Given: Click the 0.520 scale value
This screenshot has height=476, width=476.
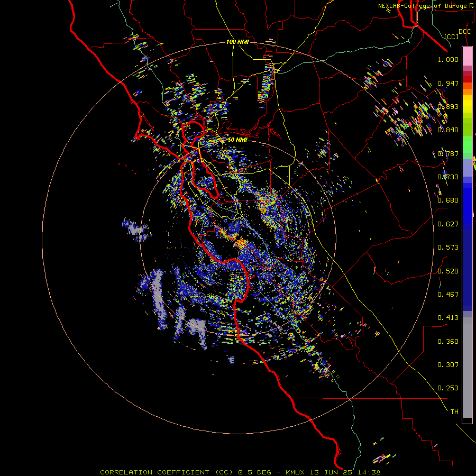Looking at the screenshot, I should (x=448, y=271).
